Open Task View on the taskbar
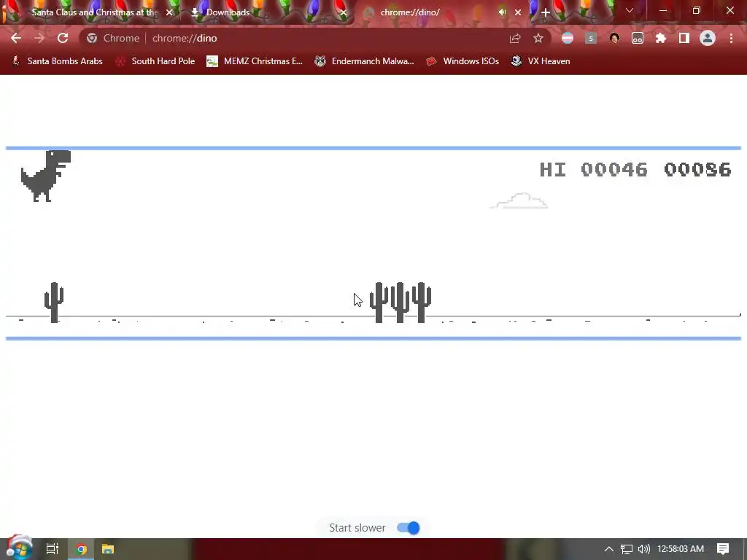The image size is (747, 560). click(53, 549)
